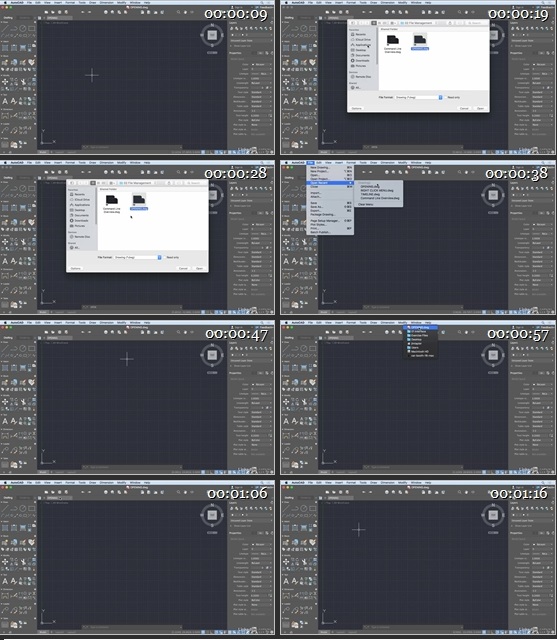Choose Multiline Text 'A' tool in 00:01:06 frame
Screen dimensions: 557x640
(x=5, y=581)
